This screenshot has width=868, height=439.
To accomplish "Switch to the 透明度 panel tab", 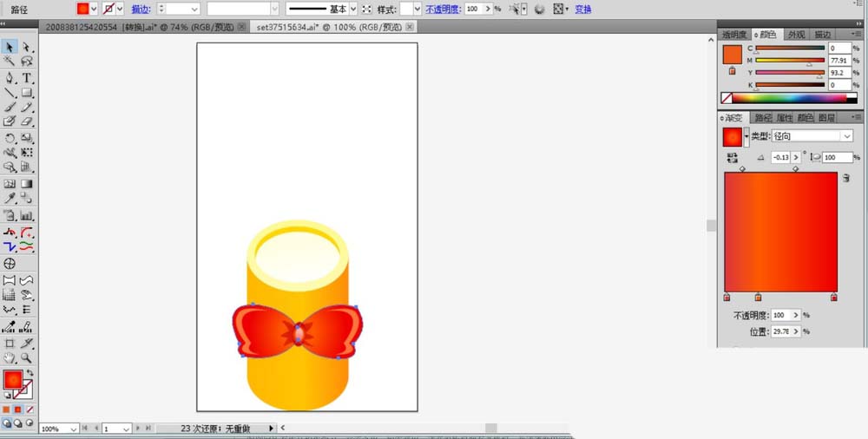I will coord(734,35).
